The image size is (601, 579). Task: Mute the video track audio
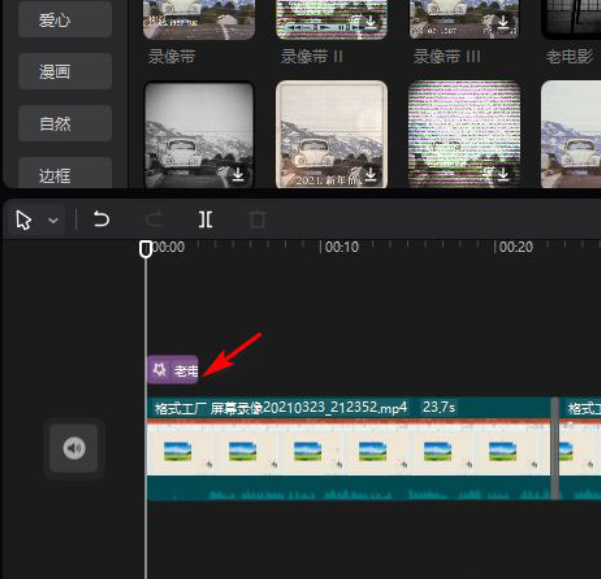tap(75, 449)
